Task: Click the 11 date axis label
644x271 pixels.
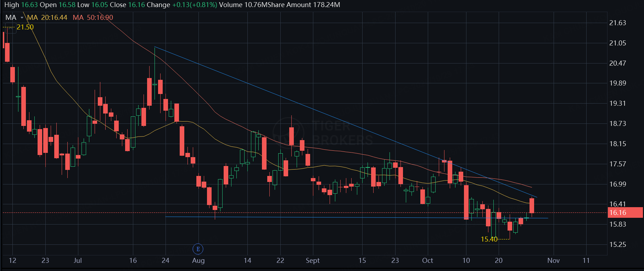Action: tap(586, 260)
